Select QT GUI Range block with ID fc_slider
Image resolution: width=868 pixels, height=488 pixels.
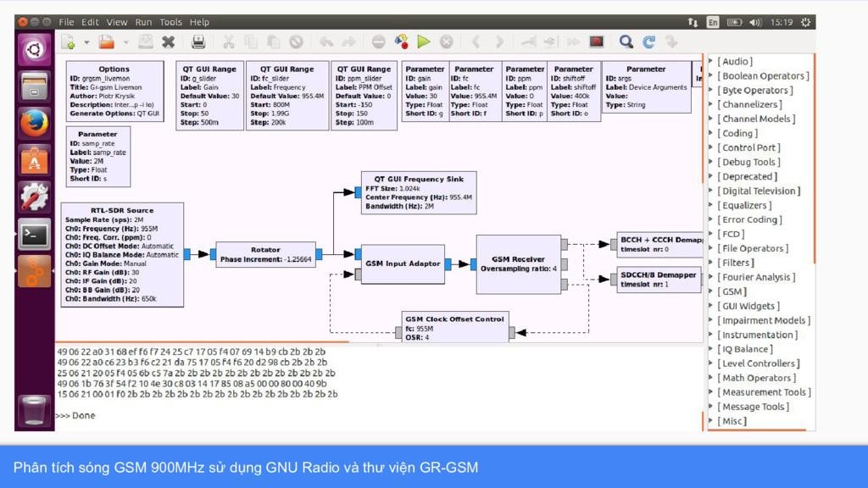(x=287, y=95)
